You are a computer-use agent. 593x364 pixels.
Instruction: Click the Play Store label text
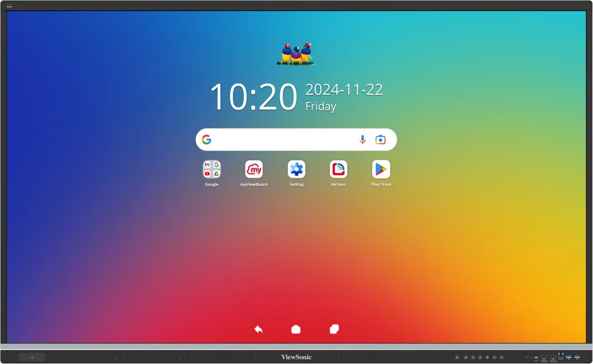[x=381, y=184]
